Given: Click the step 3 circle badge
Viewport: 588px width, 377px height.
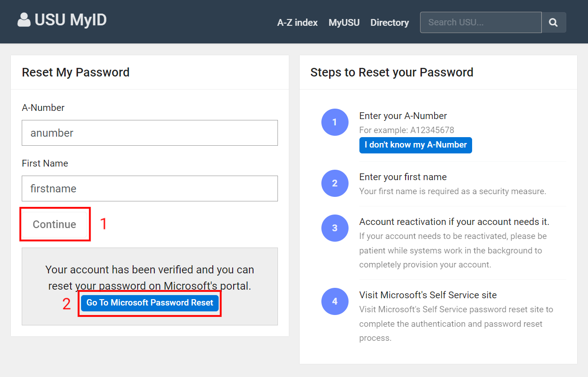Looking at the screenshot, I should point(335,228).
